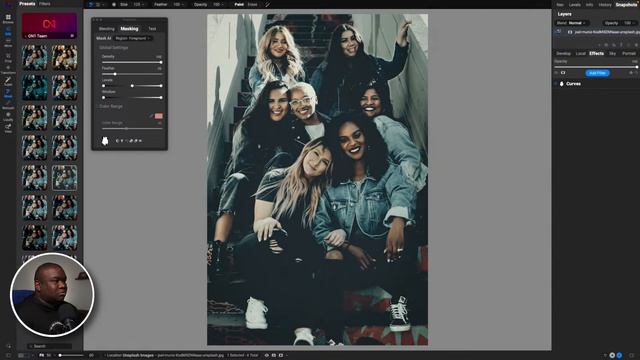Switch to the Presets tab
The height and width of the screenshot is (360, 640).
27,4
